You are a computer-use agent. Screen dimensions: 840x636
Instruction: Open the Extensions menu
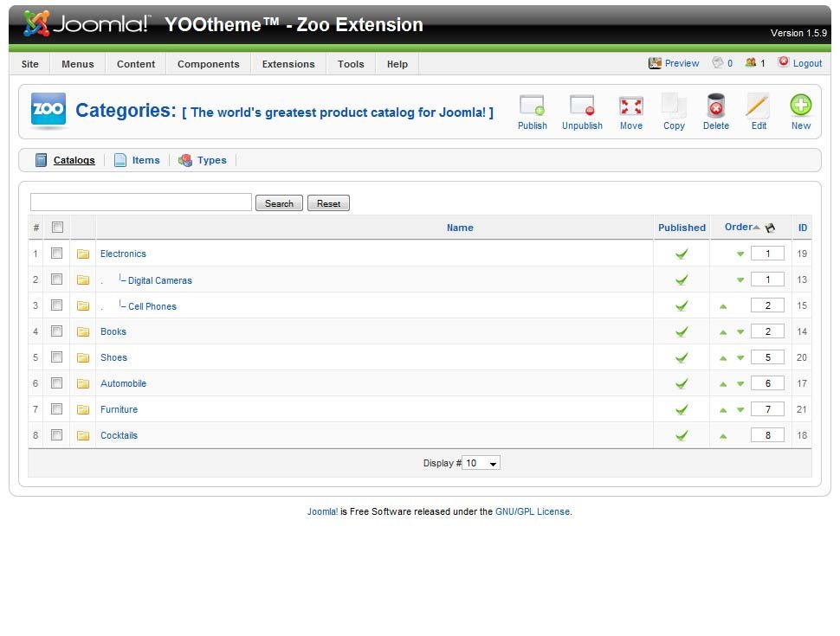click(288, 64)
